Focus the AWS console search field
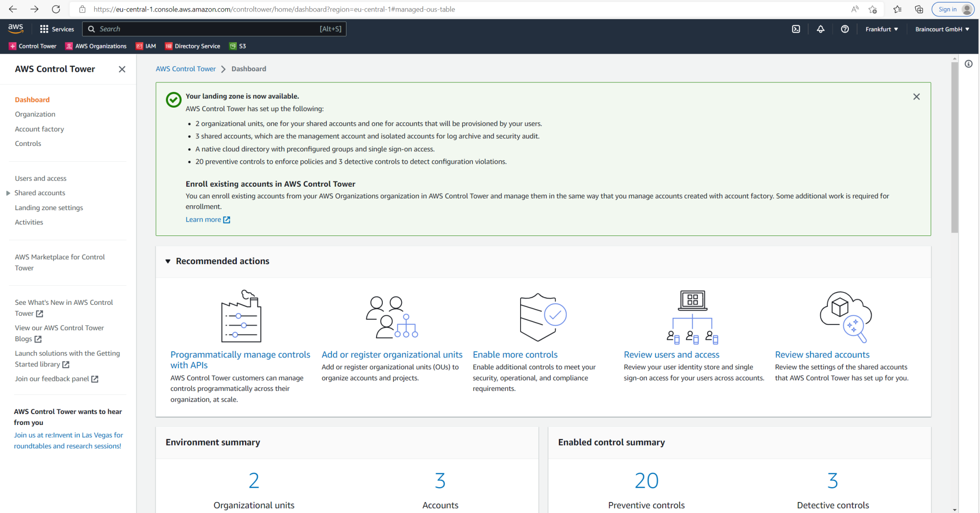Image resolution: width=980 pixels, height=513 pixels. tap(214, 29)
